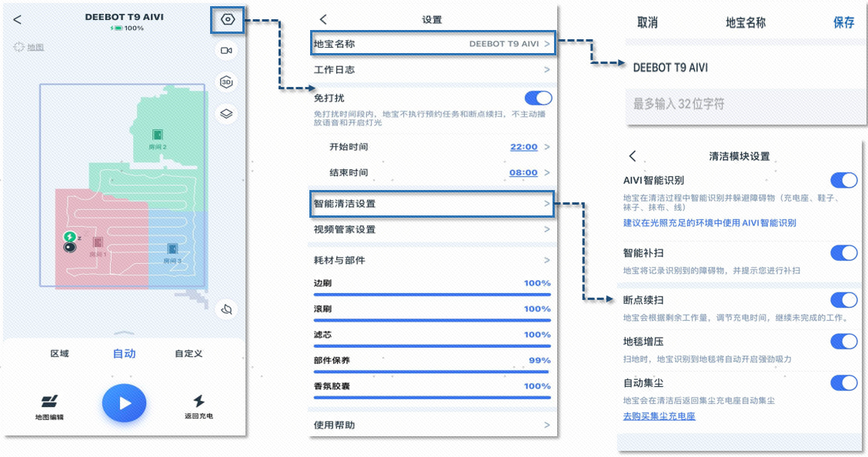
Task: Open the 工作日志 work log row
Action: [432, 70]
